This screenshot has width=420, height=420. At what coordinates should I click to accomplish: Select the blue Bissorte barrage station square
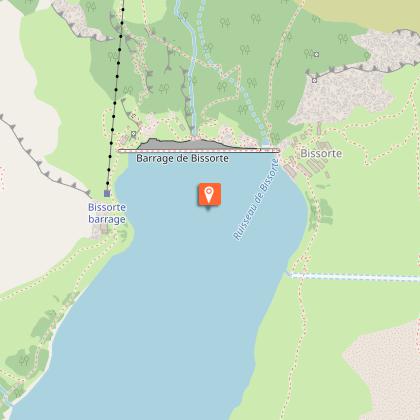click(107, 193)
